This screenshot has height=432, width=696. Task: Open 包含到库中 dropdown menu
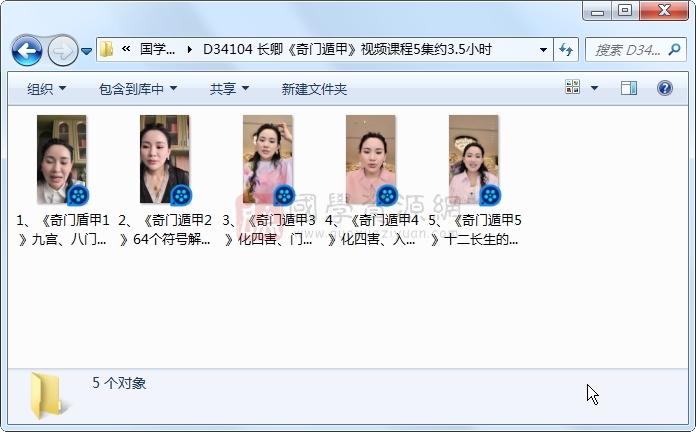(x=138, y=89)
